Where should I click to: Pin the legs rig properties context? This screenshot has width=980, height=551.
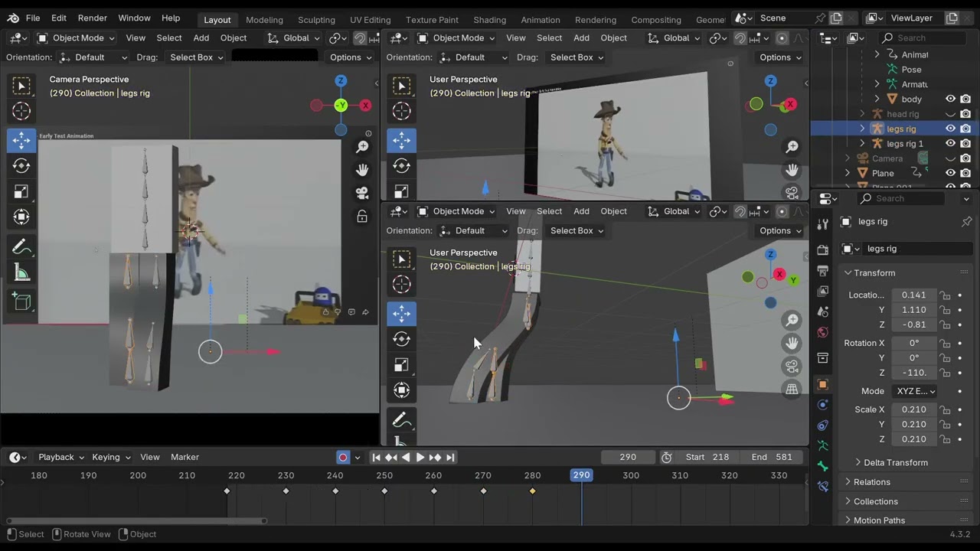coord(967,221)
